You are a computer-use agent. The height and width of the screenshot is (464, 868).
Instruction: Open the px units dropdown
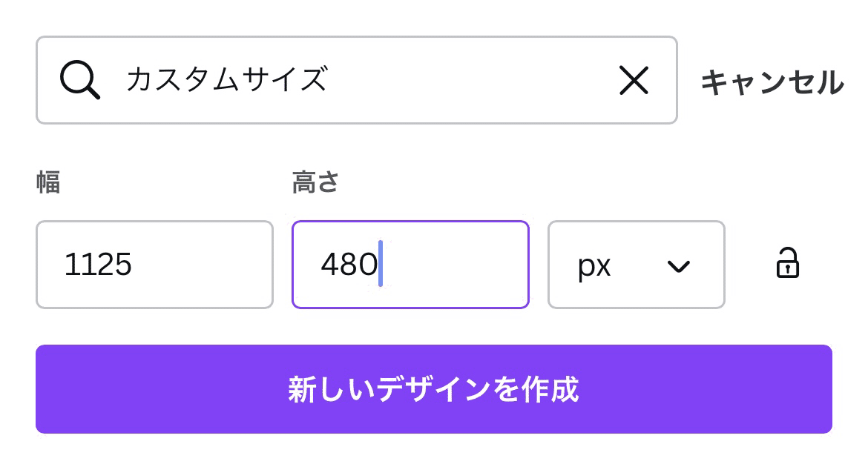point(636,265)
